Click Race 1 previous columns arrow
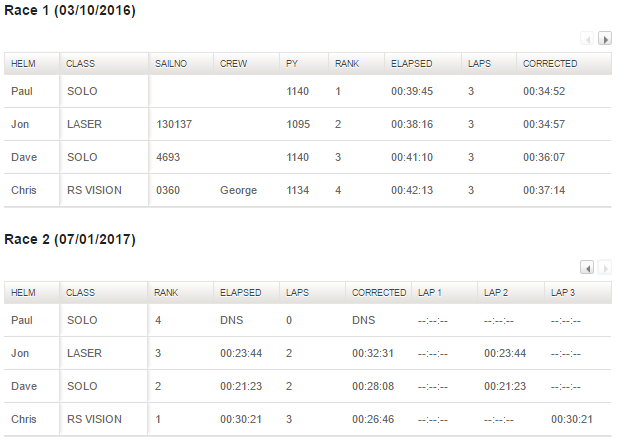Viewport: 620px width, 444px height. coord(589,39)
